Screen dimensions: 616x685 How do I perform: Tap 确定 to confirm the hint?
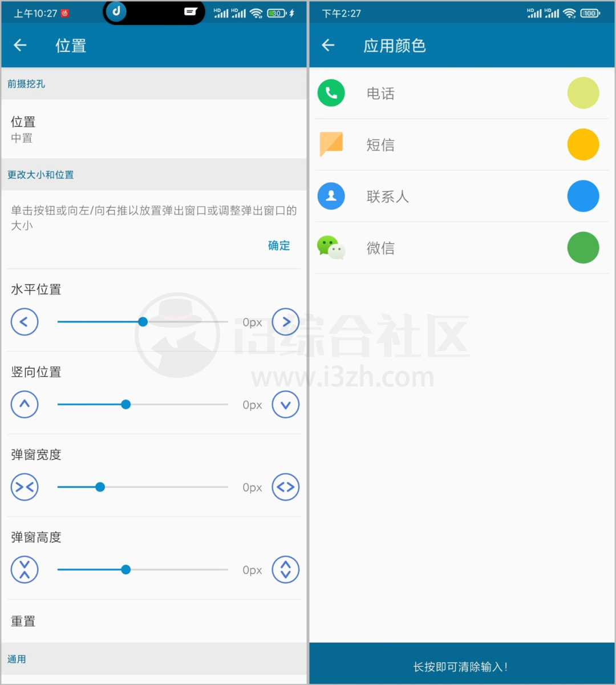[279, 245]
